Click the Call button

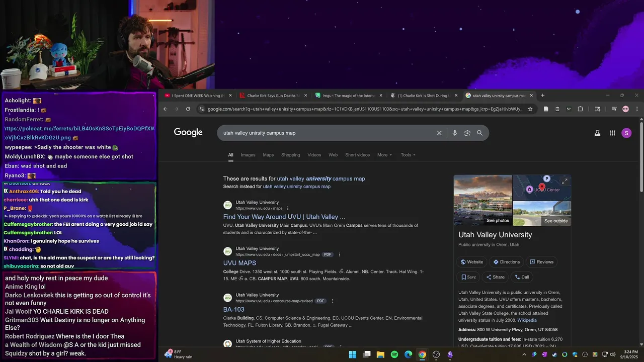(522, 277)
